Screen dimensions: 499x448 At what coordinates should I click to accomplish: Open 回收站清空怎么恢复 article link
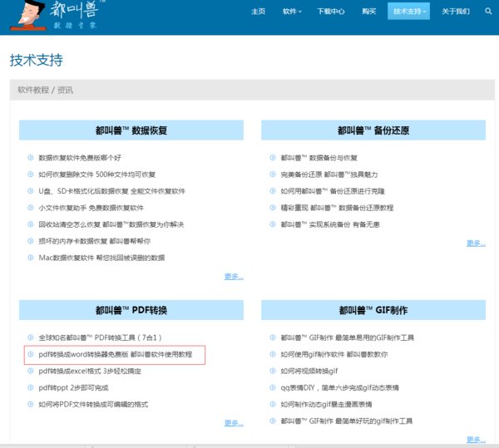(111, 224)
